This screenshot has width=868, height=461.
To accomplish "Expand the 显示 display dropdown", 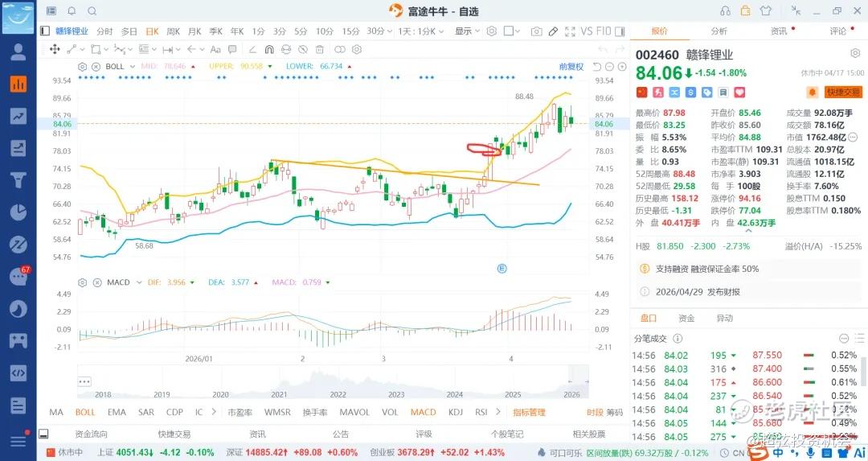I will 466,31.
